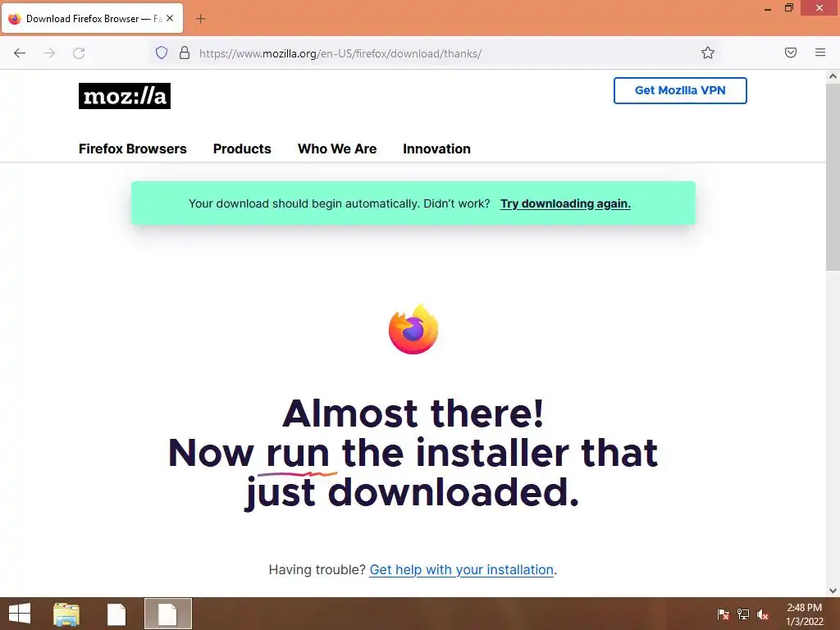
Task: Click the forward navigation arrow
Action: pos(49,53)
